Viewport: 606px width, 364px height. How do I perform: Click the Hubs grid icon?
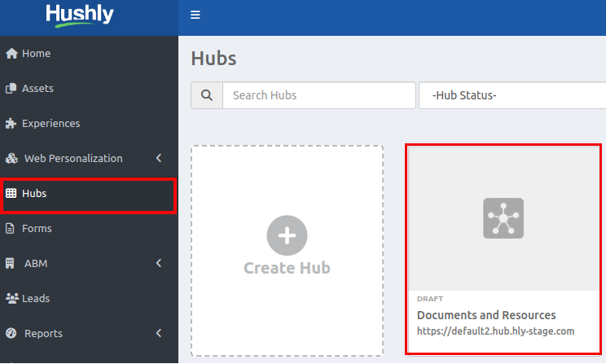(11, 193)
